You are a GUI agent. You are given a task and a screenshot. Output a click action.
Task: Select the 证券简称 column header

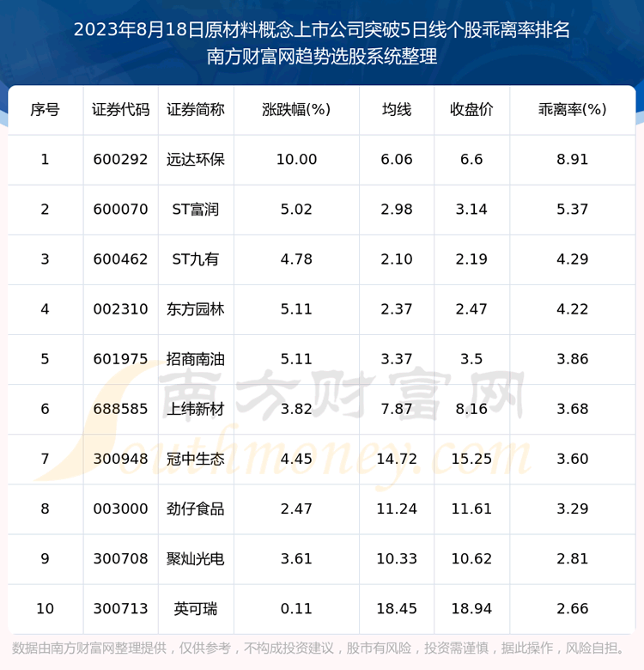tap(196, 110)
